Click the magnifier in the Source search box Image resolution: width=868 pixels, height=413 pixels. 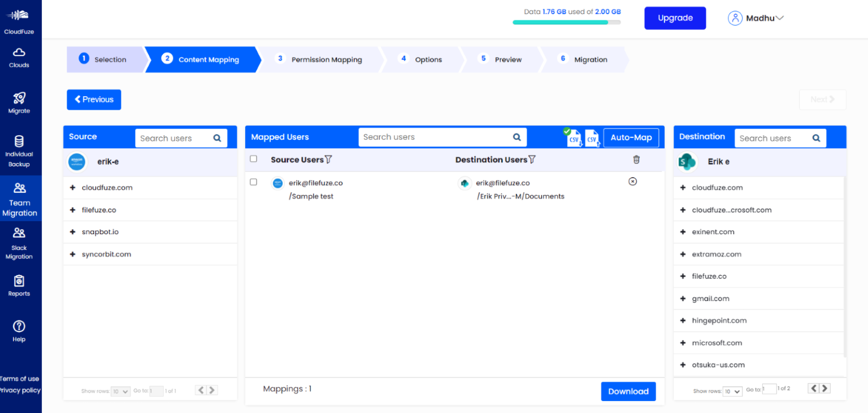pos(217,137)
